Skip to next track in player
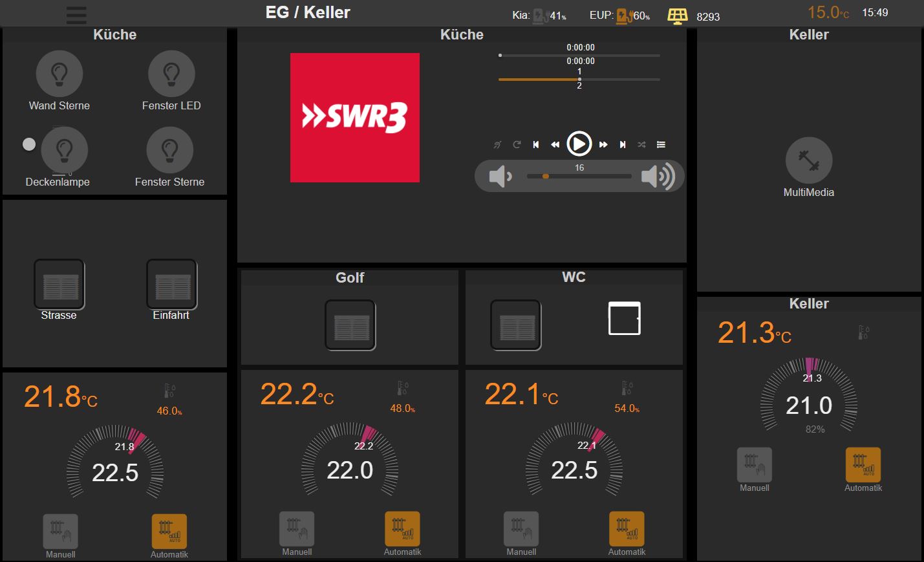The width and height of the screenshot is (924, 562). (x=623, y=144)
